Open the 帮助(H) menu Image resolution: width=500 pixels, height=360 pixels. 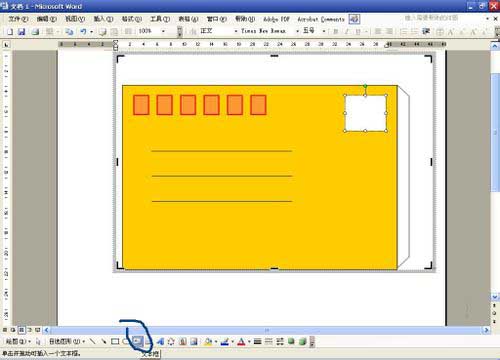coord(245,19)
